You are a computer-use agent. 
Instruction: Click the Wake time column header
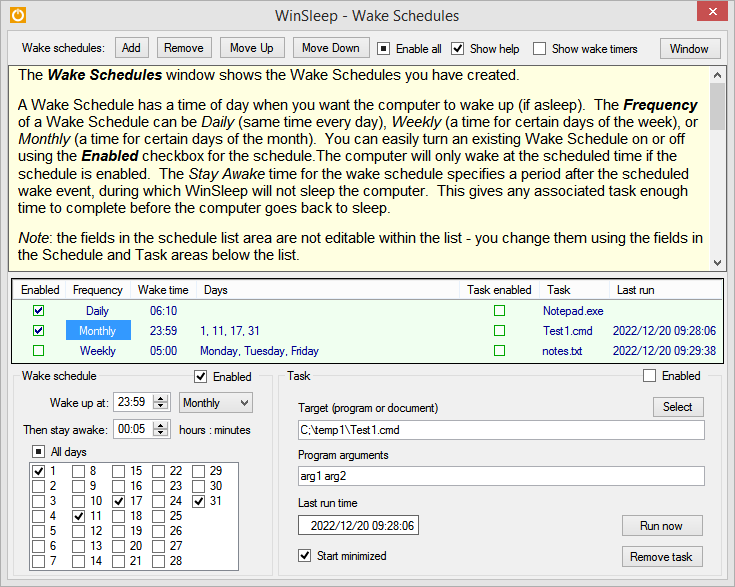pyautogui.click(x=163, y=290)
